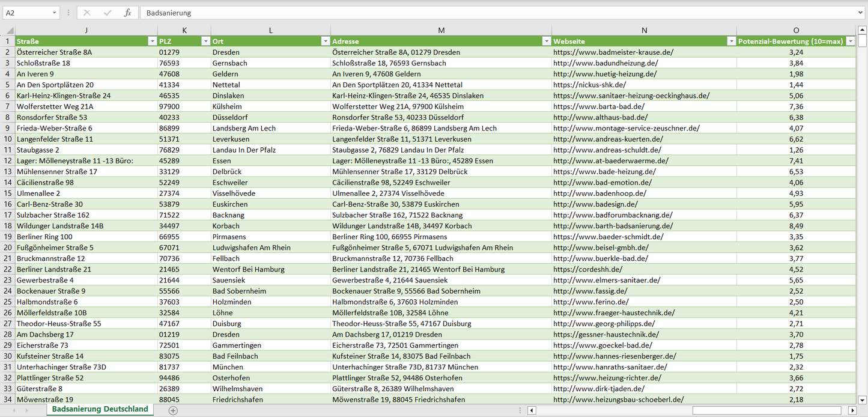
Task: Open the Straße column filter dropdown
Action: pos(152,41)
